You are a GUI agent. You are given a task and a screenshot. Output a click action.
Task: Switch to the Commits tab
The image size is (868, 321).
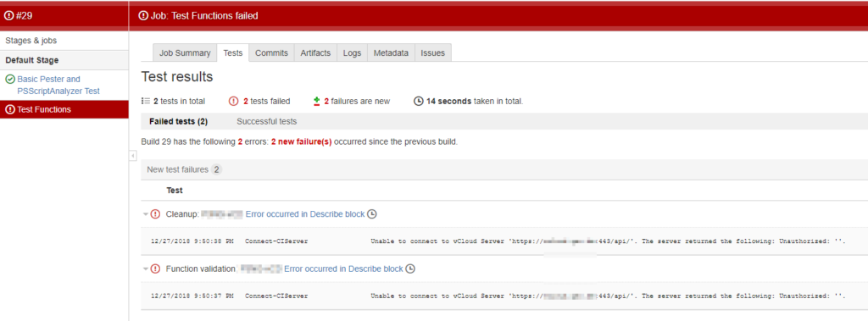click(x=271, y=53)
